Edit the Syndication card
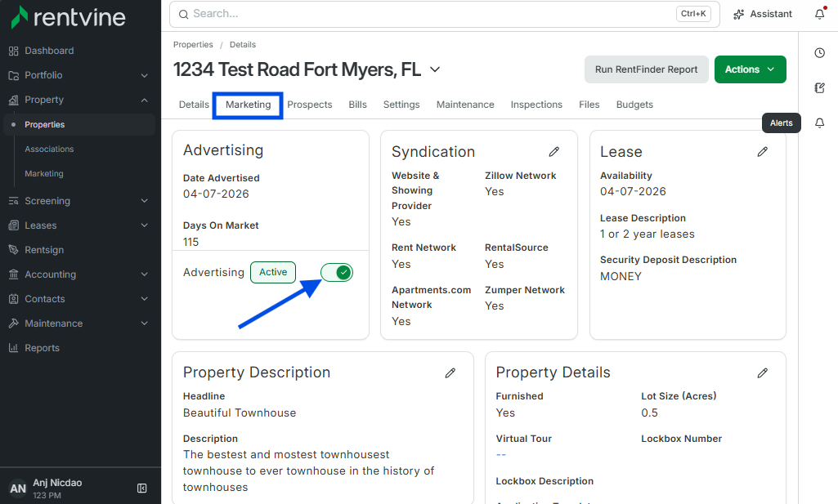Viewport: 838px width, 504px height. [554, 152]
